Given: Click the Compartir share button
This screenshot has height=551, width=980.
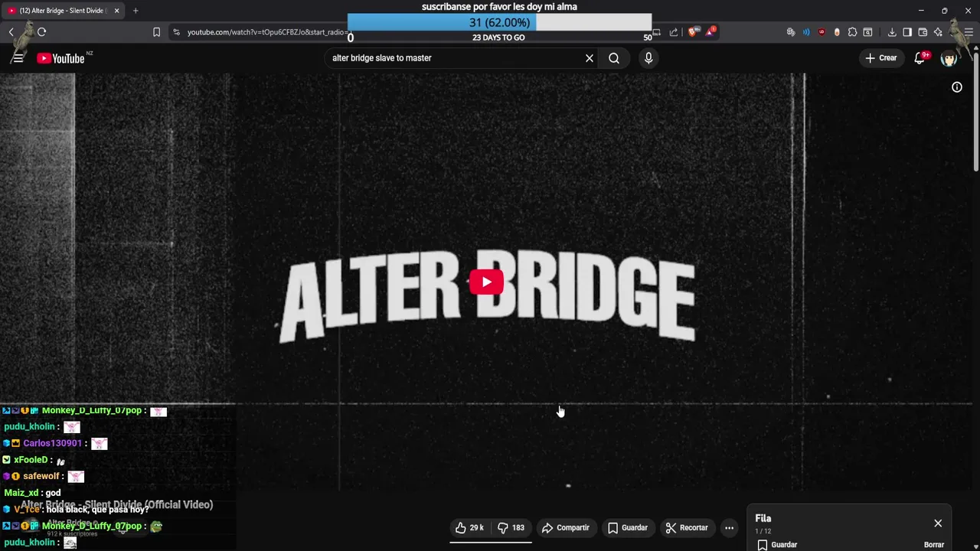Looking at the screenshot, I should click(566, 528).
